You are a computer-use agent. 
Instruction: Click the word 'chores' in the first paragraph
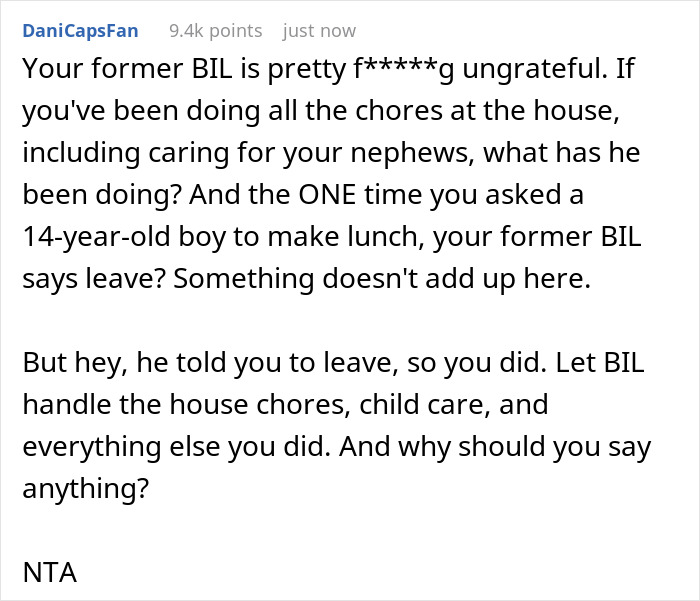[398, 111]
